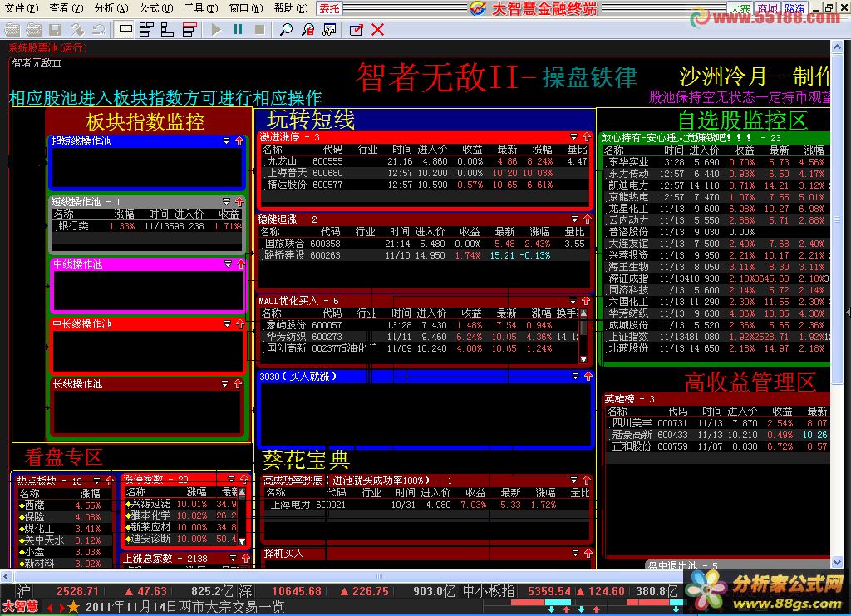Select the single-rectangle layout mode icon
Viewport: 851px width, 616px height.
tap(126, 29)
